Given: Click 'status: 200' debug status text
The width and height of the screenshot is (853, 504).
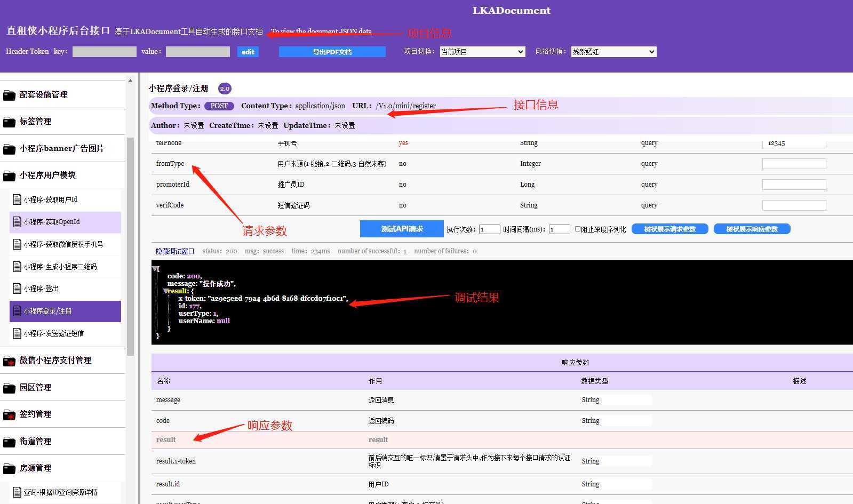Looking at the screenshot, I should (x=220, y=251).
